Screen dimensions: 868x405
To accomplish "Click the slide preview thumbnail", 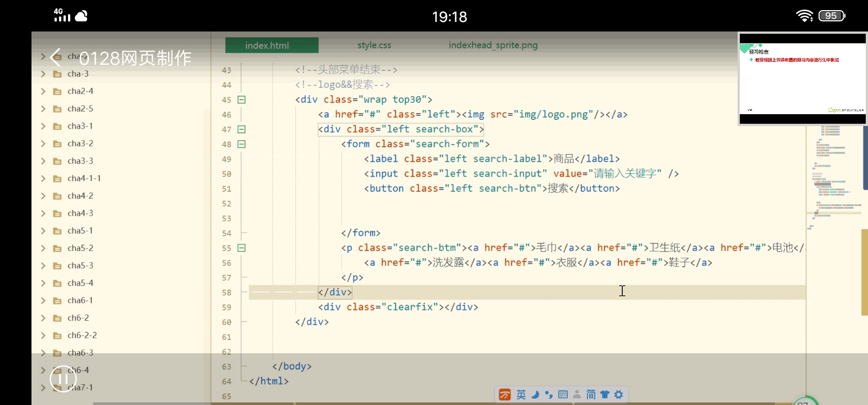I will tap(802, 79).
